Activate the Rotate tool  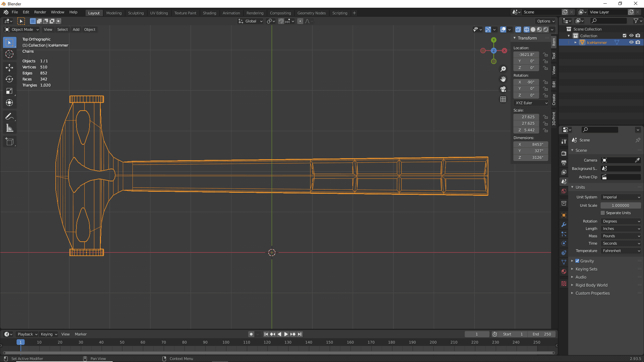click(9, 79)
